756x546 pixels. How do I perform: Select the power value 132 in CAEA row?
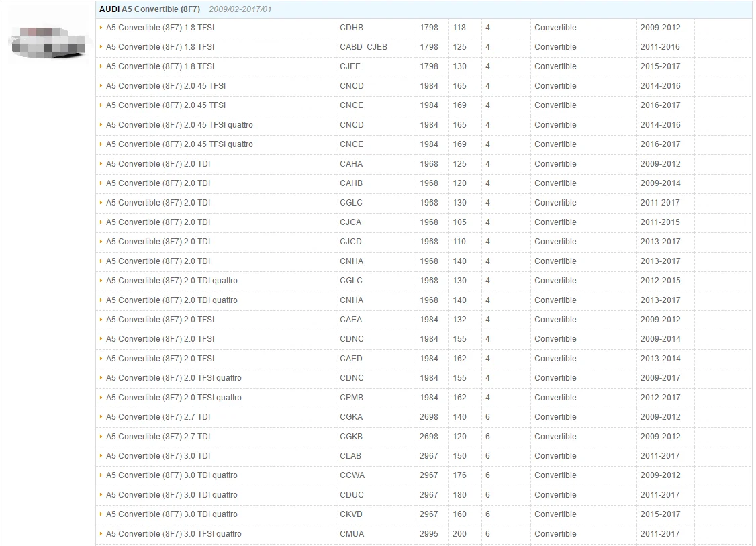pyautogui.click(x=459, y=319)
